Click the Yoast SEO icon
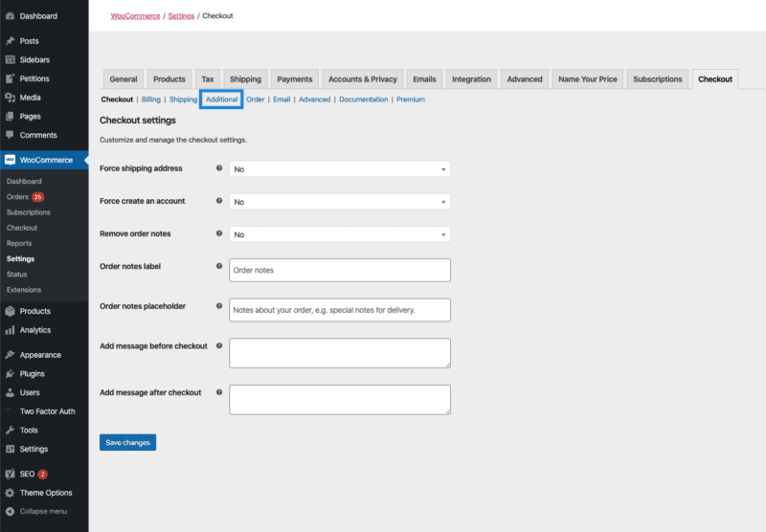This screenshot has height=532, width=766. point(10,474)
